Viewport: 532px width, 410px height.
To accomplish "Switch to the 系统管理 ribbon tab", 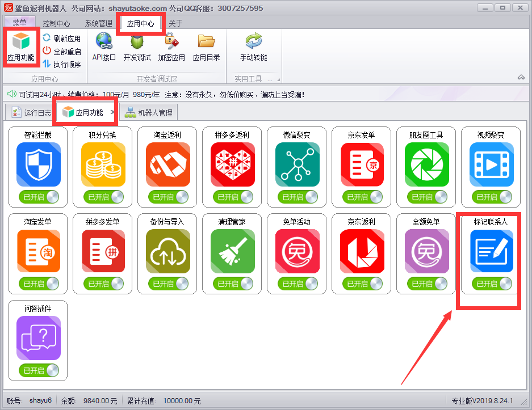I will (x=98, y=23).
